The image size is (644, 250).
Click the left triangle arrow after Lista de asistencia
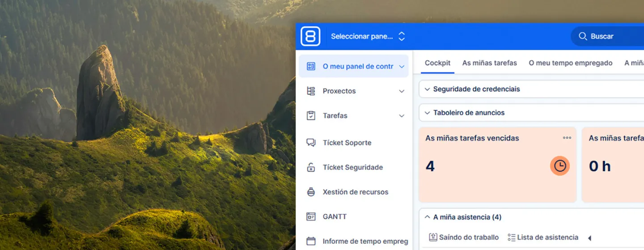coord(589,238)
